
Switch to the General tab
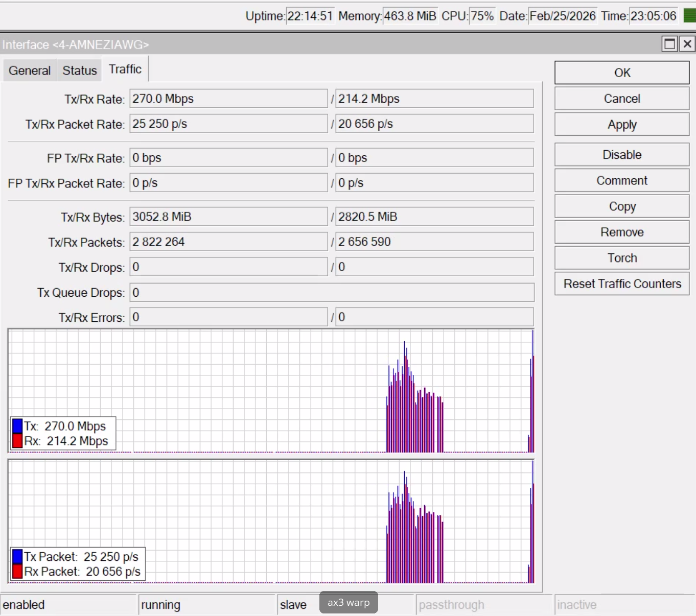pyautogui.click(x=30, y=70)
